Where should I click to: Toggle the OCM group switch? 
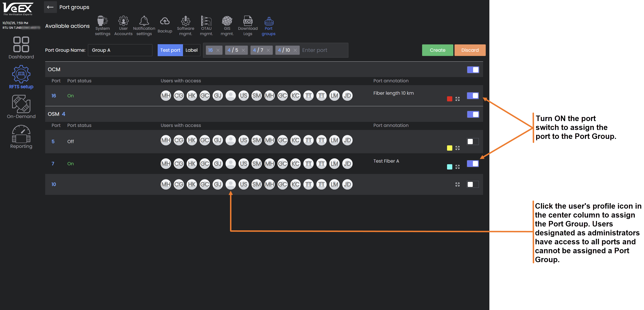(473, 70)
